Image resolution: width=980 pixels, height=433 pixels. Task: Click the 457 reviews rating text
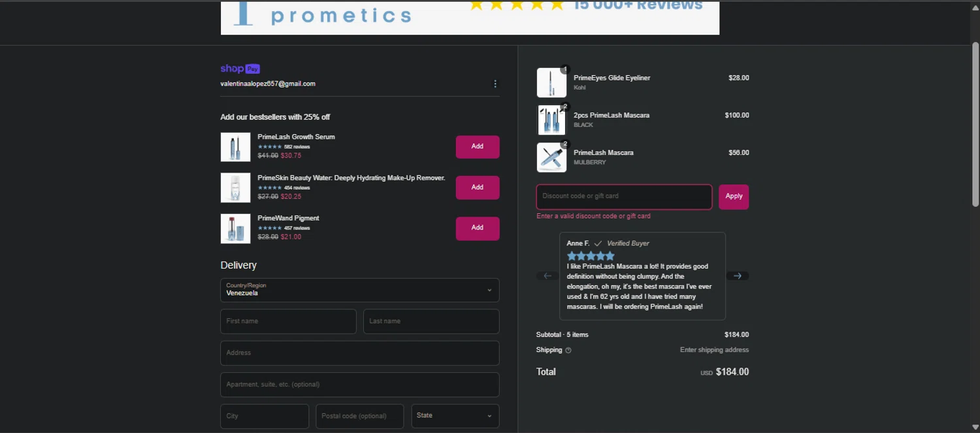(297, 228)
